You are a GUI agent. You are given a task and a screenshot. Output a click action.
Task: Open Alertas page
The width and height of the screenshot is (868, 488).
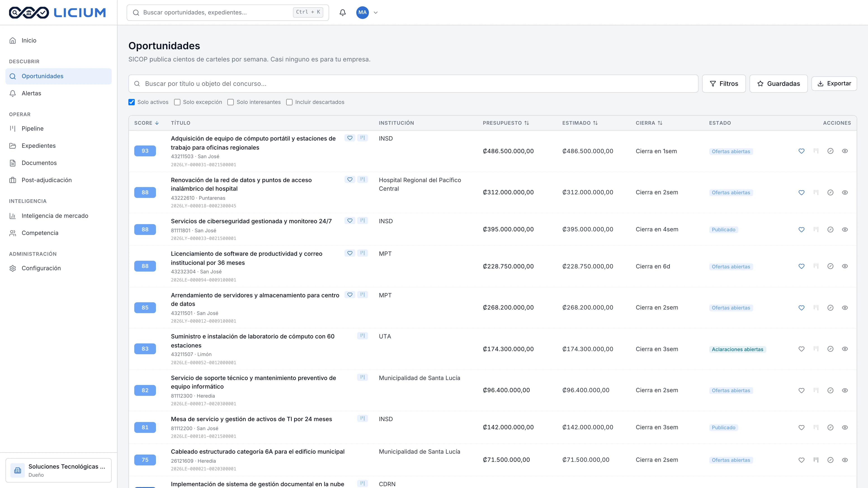coord(58,93)
